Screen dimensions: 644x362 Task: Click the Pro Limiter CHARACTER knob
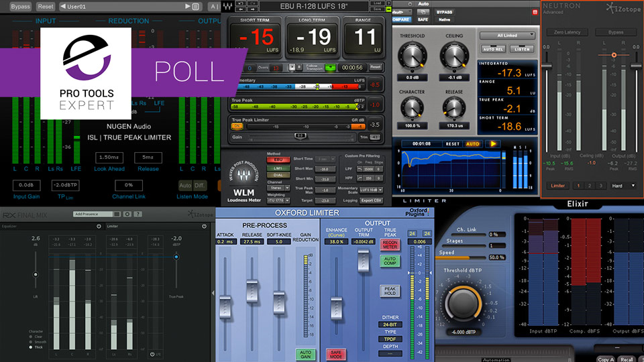[411, 109]
